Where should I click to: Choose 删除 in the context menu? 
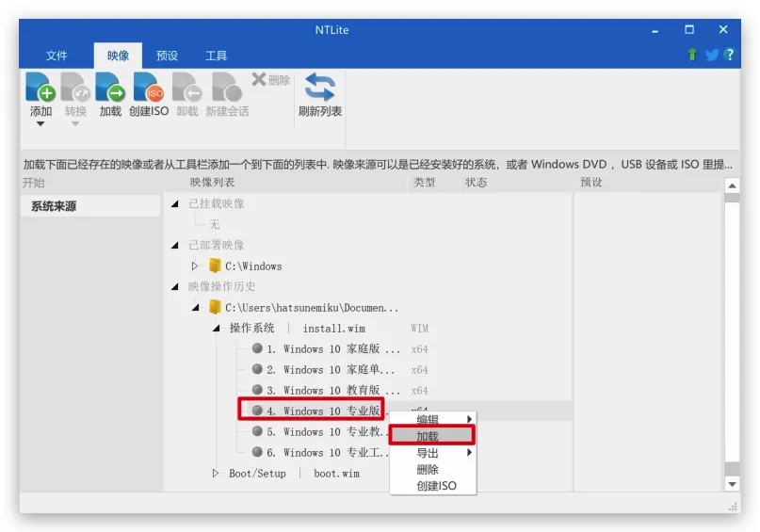(x=433, y=469)
